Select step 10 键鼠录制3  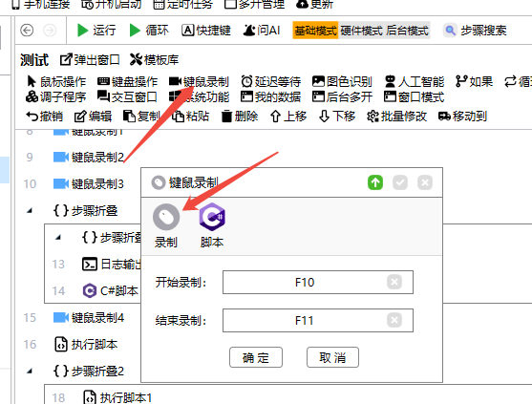point(89,183)
